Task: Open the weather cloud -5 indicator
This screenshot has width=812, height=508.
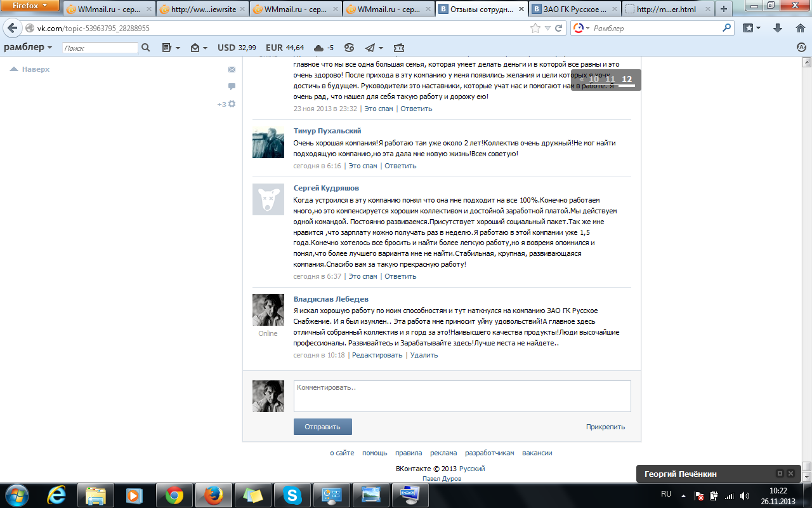Action: [x=324, y=48]
